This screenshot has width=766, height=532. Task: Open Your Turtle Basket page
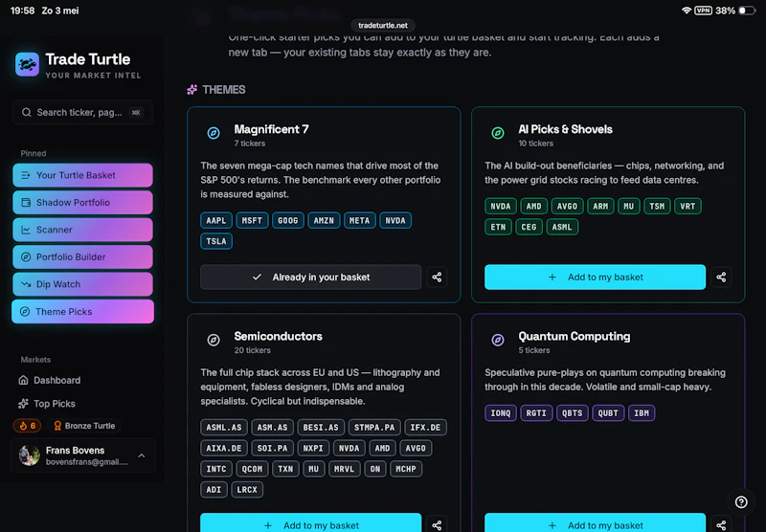[82, 175]
